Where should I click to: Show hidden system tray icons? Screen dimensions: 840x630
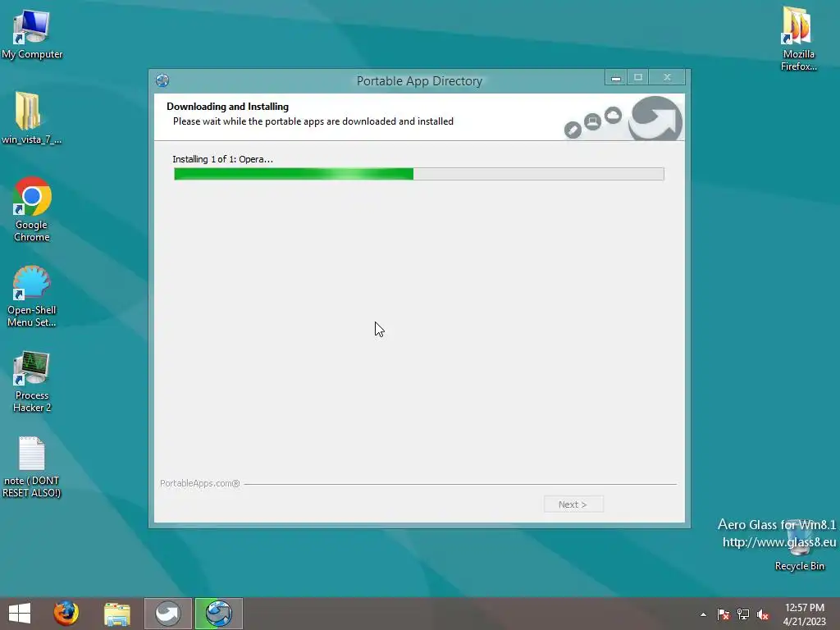click(703, 614)
